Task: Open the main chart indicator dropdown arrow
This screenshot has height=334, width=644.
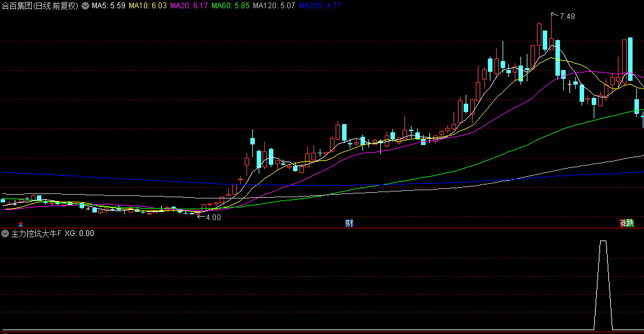Action: click(85, 6)
